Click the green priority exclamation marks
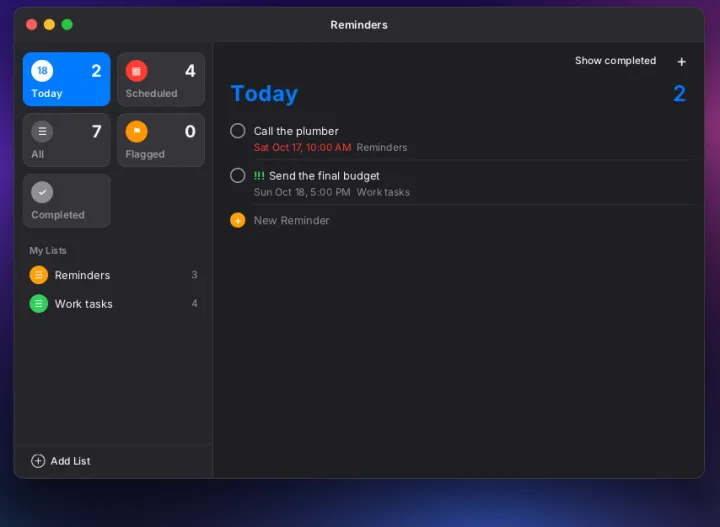 click(259, 176)
